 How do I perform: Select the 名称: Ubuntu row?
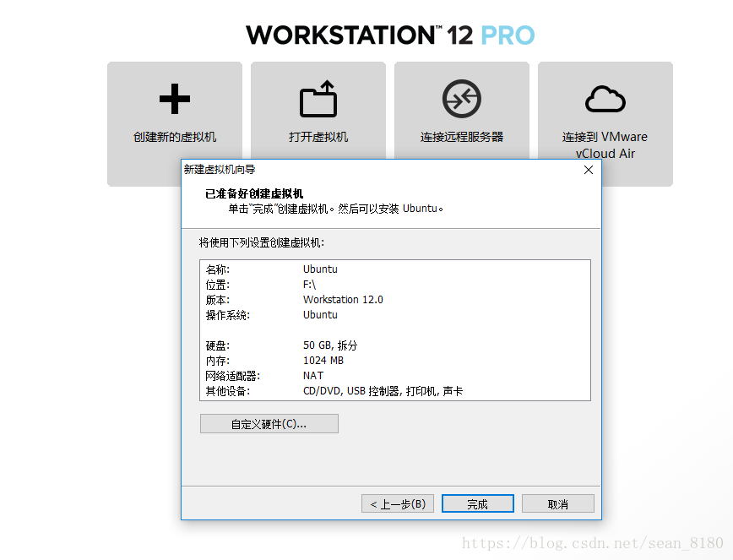click(x=395, y=269)
